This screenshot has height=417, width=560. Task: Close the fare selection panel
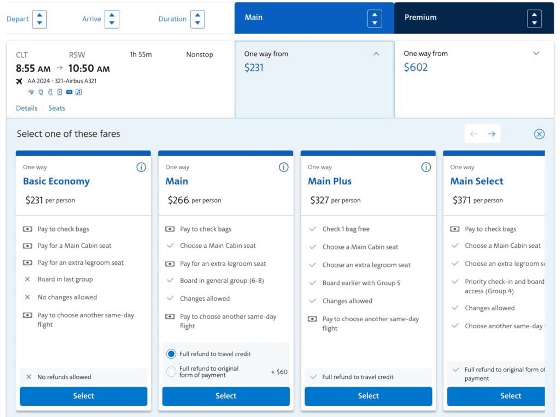539,134
